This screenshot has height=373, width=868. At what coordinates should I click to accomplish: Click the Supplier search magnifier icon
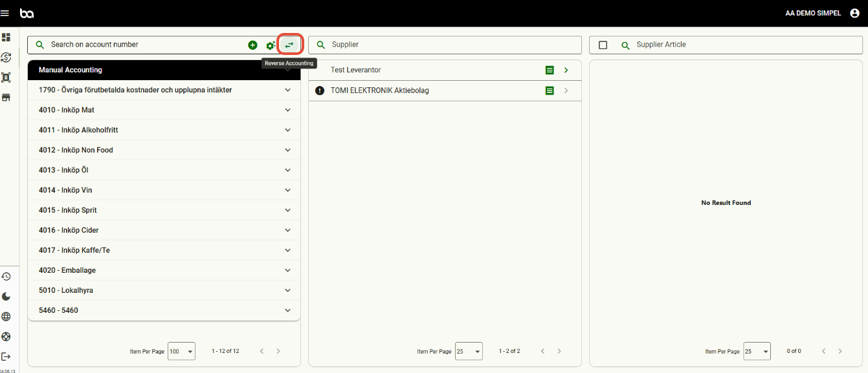(321, 45)
